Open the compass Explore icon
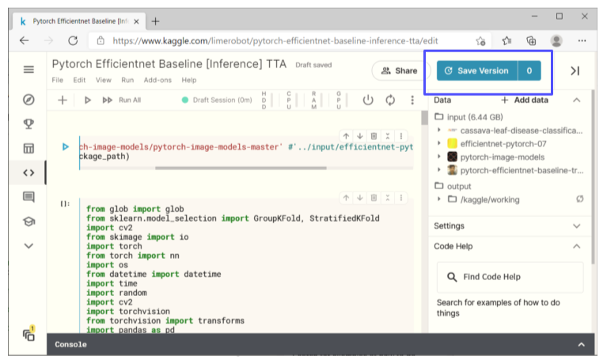The height and width of the screenshot is (364, 607). (x=28, y=100)
